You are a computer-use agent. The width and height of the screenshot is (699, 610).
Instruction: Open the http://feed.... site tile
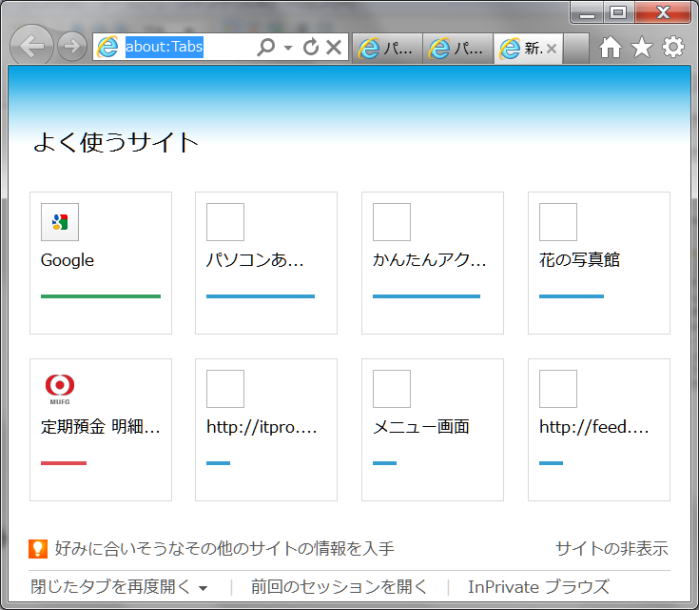(x=599, y=430)
